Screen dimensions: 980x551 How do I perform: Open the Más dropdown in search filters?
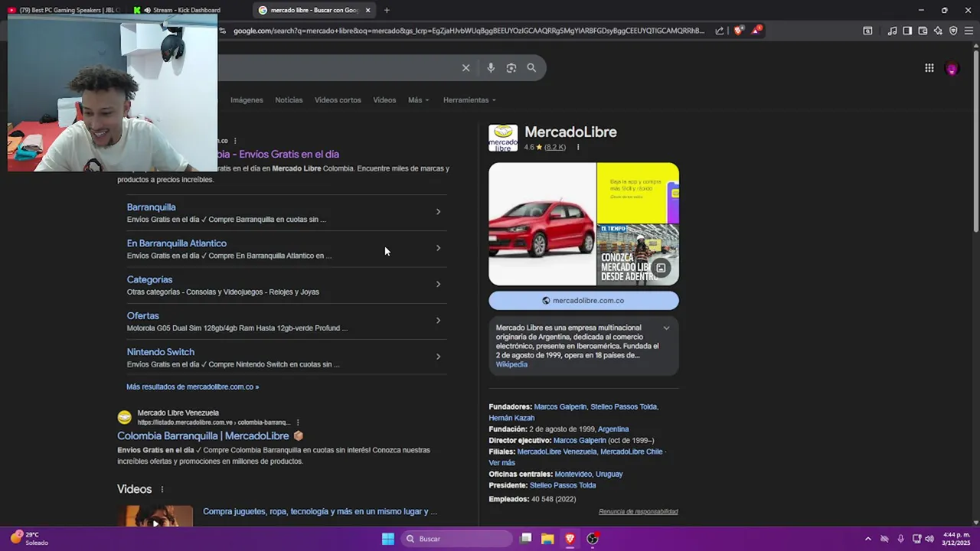click(418, 100)
